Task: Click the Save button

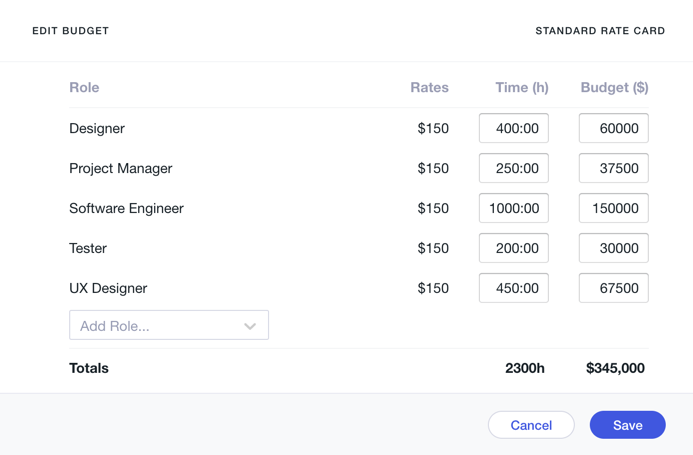Action: click(x=627, y=425)
